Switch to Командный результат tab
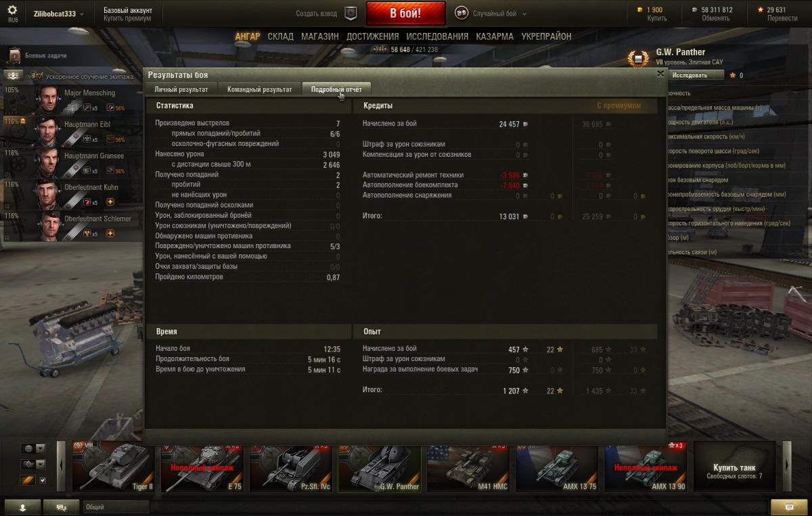The image size is (812, 516). (259, 89)
